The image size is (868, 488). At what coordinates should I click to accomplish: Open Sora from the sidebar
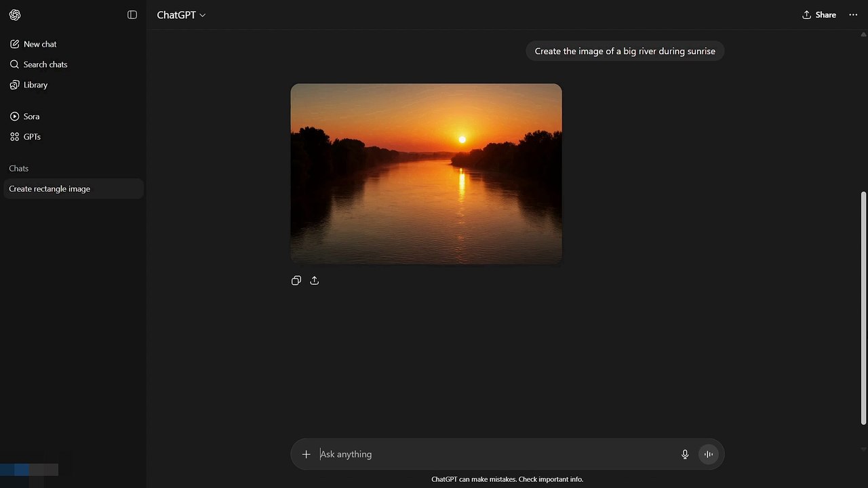[73, 117]
